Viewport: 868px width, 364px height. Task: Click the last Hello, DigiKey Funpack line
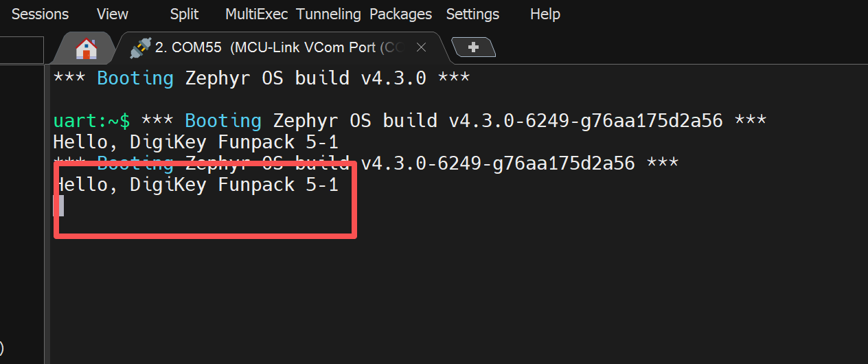[x=196, y=184]
